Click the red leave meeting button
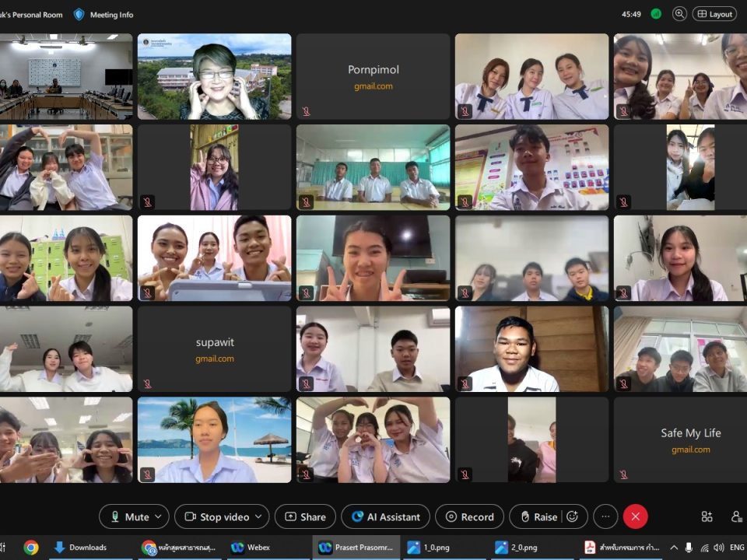This screenshot has height=560, width=747. coord(635,516)
